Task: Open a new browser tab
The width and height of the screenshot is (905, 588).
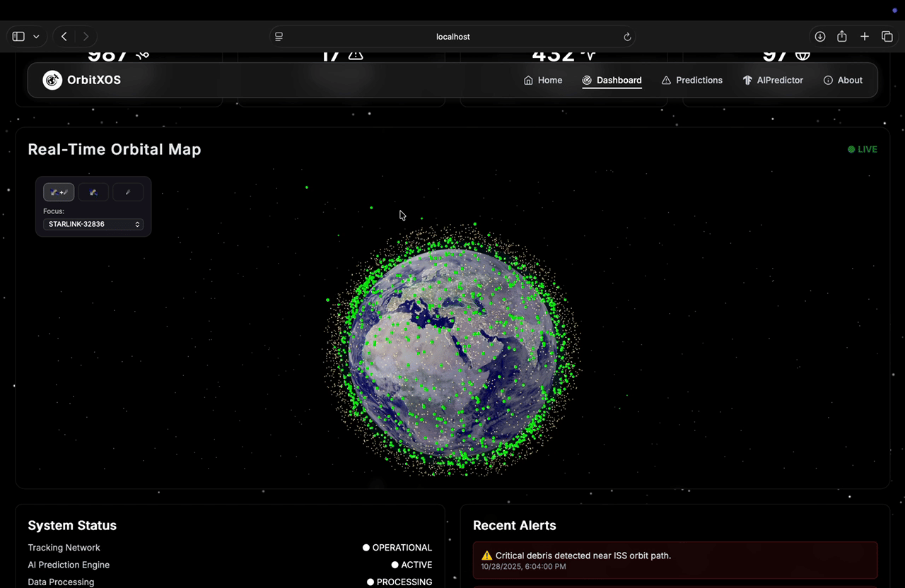Action: (x=865, y=37)
